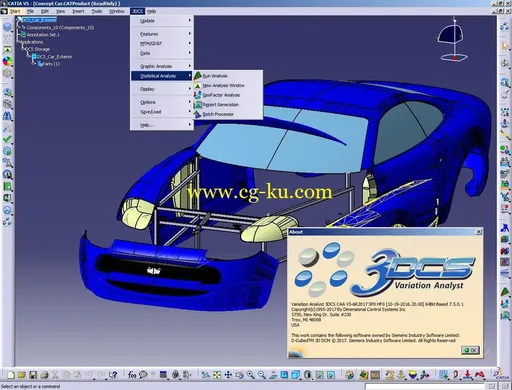
Task: Close the About dialog with X
Action: [479, 232]
